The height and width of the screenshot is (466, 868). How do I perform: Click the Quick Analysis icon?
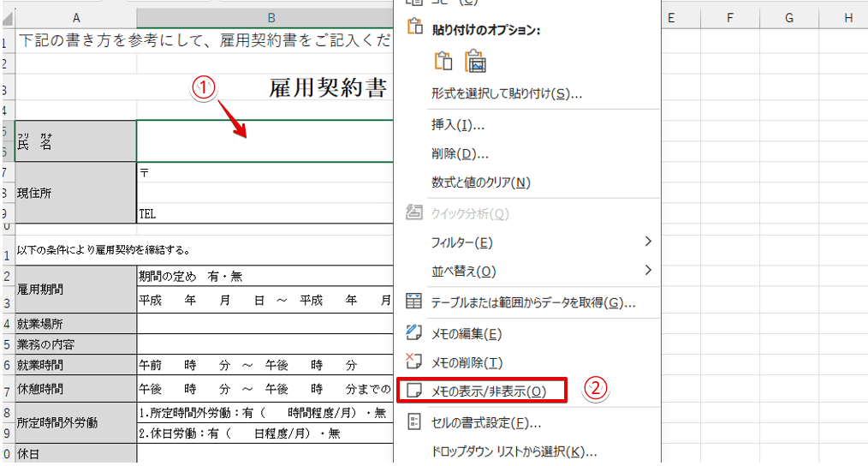(x=414, y=212)
